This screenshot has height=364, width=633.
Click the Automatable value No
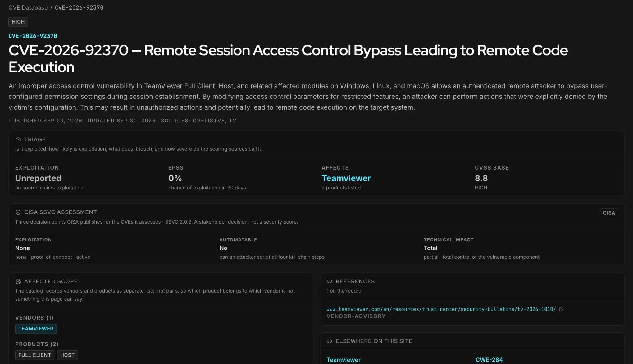pos(223,248)
